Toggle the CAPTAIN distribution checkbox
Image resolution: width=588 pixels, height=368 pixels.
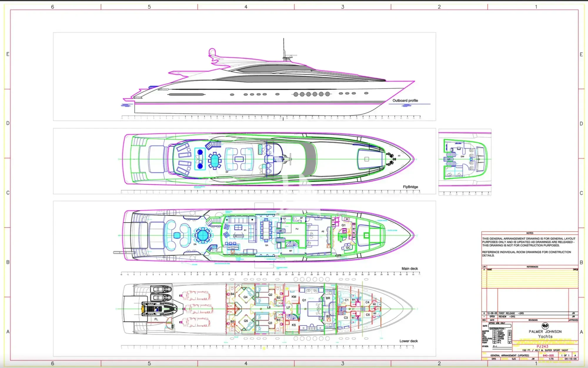click(x=510, y=335)
